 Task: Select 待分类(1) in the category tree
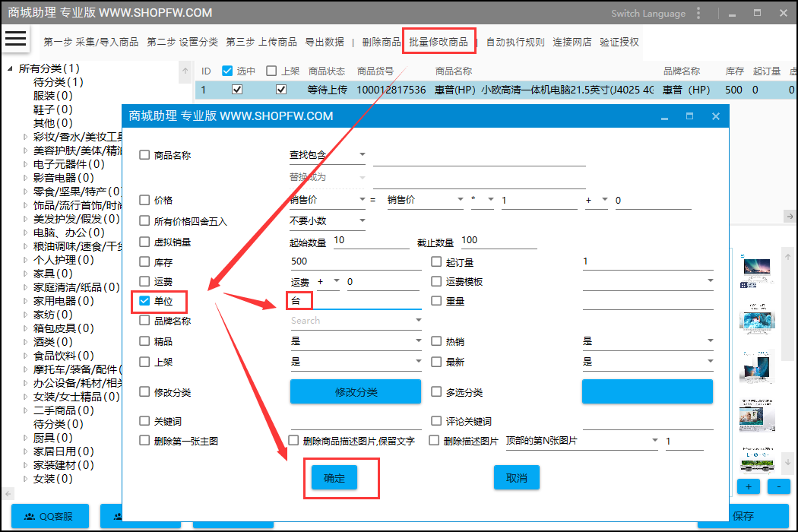click(x=58, y=82)
